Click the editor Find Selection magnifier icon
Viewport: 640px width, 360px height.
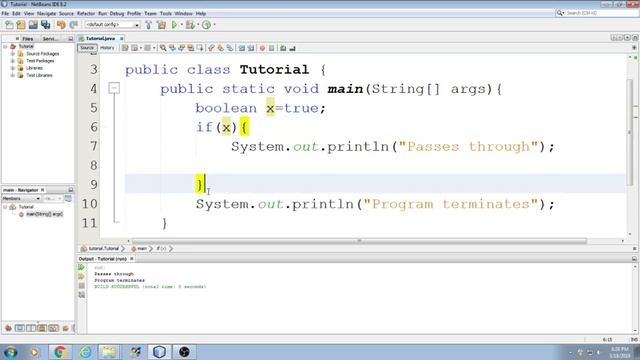tap(163, 48)
